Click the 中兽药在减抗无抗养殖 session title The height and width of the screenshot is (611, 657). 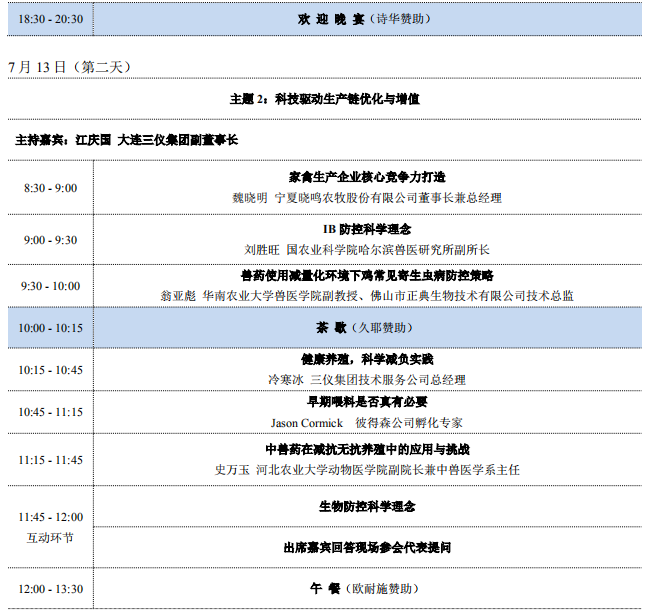pos(366,449)
